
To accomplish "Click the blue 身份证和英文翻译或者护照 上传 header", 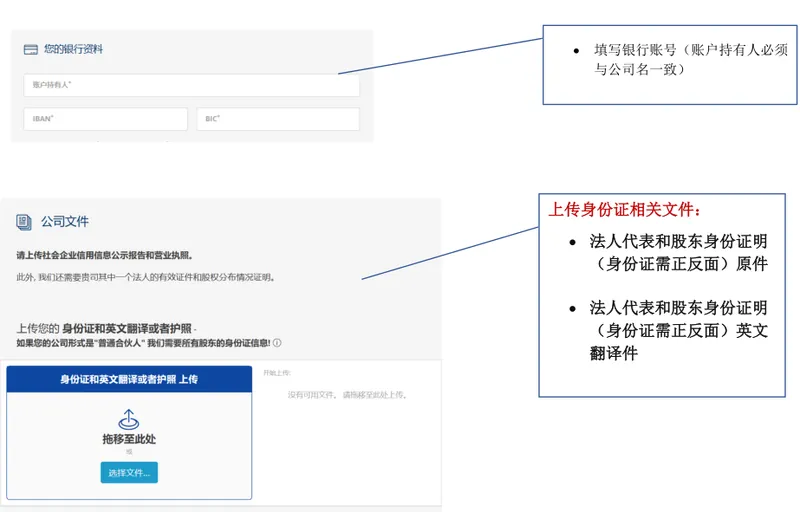I will click(129, 379).
